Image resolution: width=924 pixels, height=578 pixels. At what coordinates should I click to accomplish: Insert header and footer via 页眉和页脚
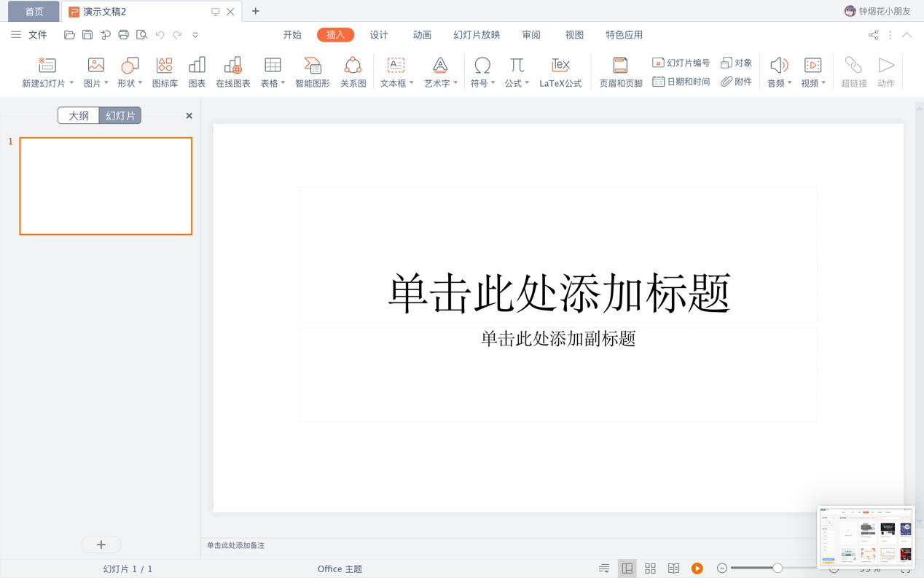coord(619,71)
